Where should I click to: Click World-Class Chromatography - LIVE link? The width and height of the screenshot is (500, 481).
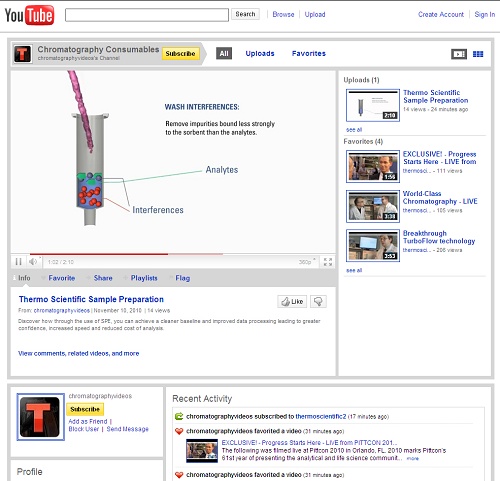(440, 197)
